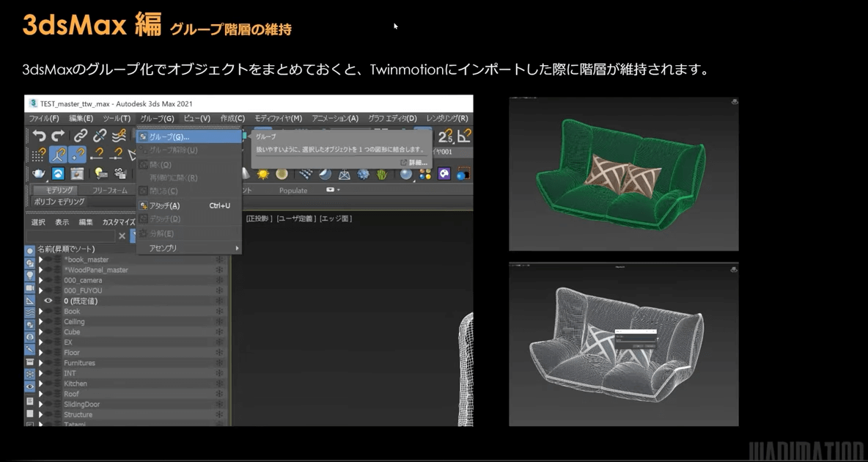Click the green grass icon
The height and width of the screenshot is (462, 868).
(x=382, y=175)
